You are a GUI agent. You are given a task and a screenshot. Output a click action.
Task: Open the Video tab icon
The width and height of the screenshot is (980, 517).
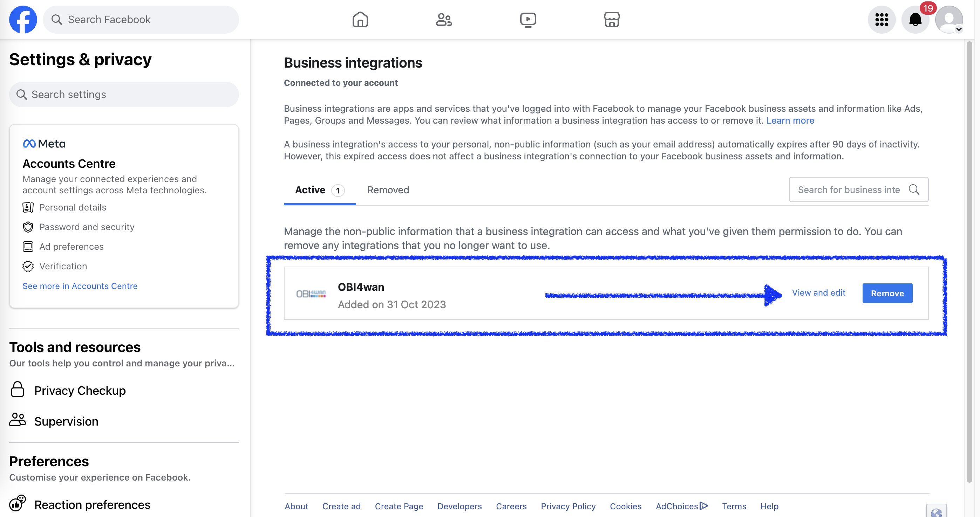(x=528, y=20)
